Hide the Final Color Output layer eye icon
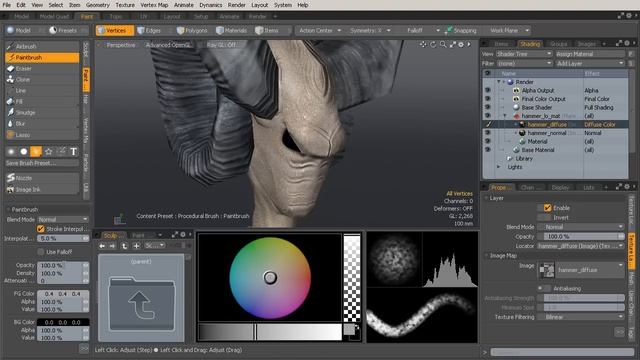This screenshot has height=360, width=640. pos(487,99)
